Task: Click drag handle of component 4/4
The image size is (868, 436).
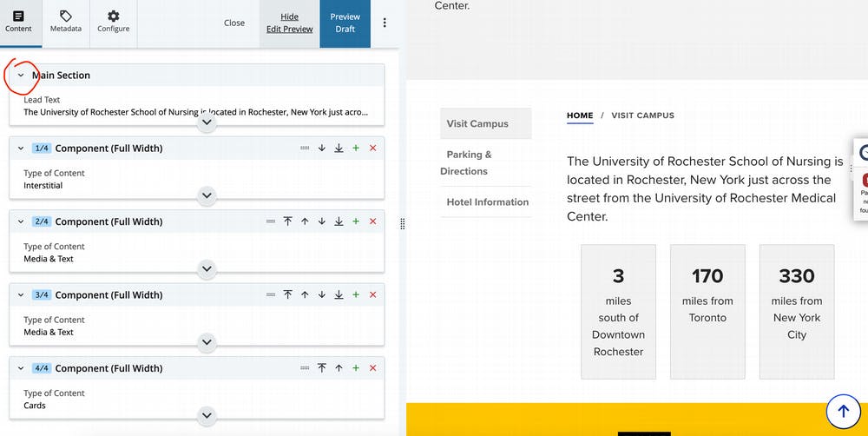Action: click(x=305, y=368)
